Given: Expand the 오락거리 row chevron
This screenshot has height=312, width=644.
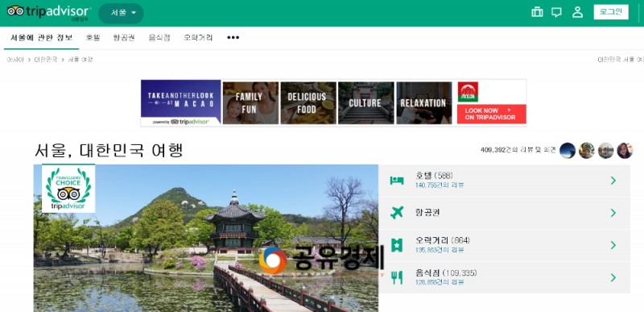Looking at the screenshot, I should point(613,245).
